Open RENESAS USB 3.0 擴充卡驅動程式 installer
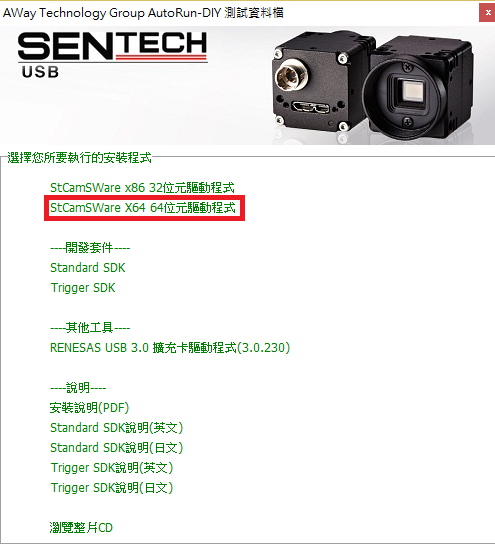The height and width of the screenshot is (545, 495). click(x=170, y=348)
